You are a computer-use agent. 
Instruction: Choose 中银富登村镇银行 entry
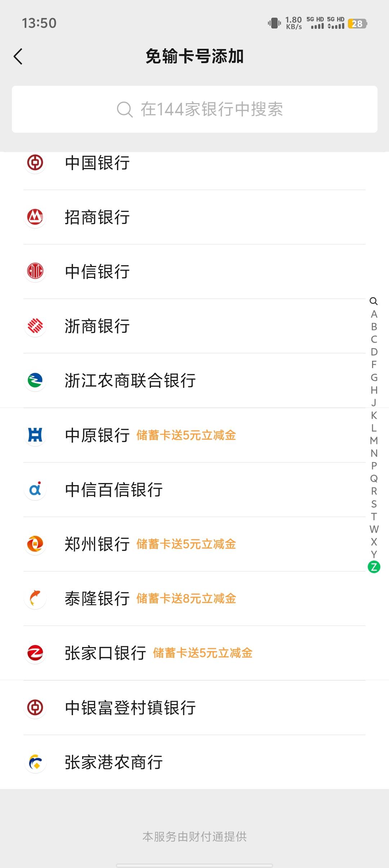point(130,708)
